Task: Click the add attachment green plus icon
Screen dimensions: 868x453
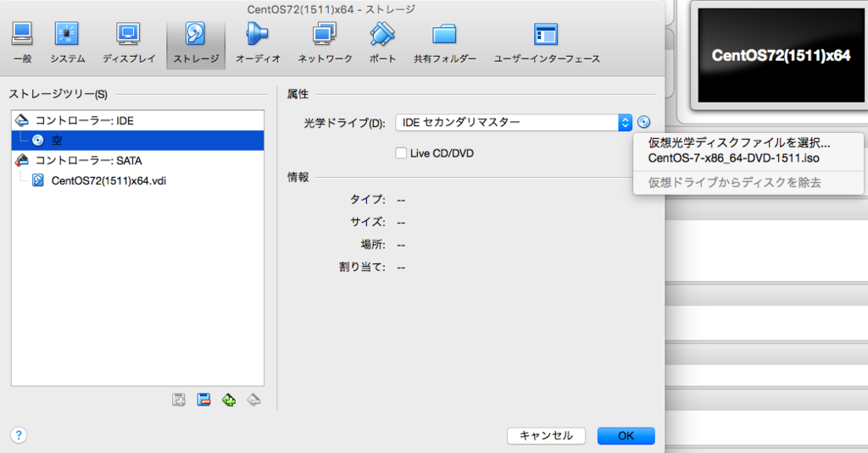Action: click(x=229, y=400)
